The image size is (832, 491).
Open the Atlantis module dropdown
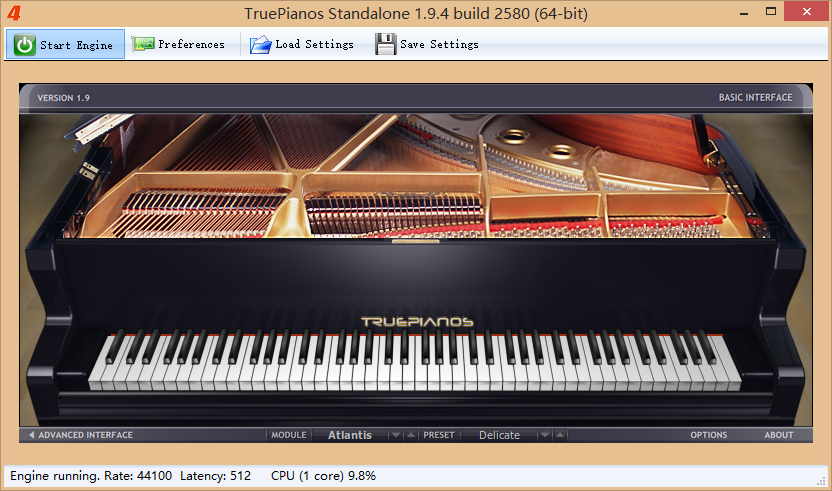point(349,435)
